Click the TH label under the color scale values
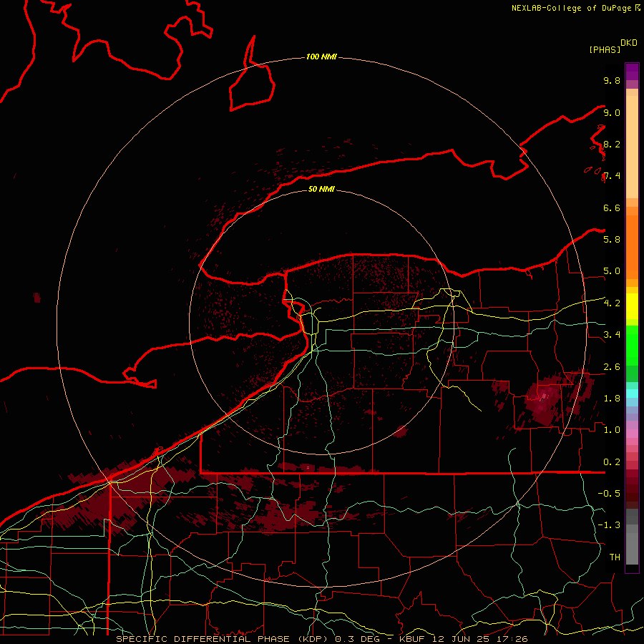 click(x=615, y=557)
